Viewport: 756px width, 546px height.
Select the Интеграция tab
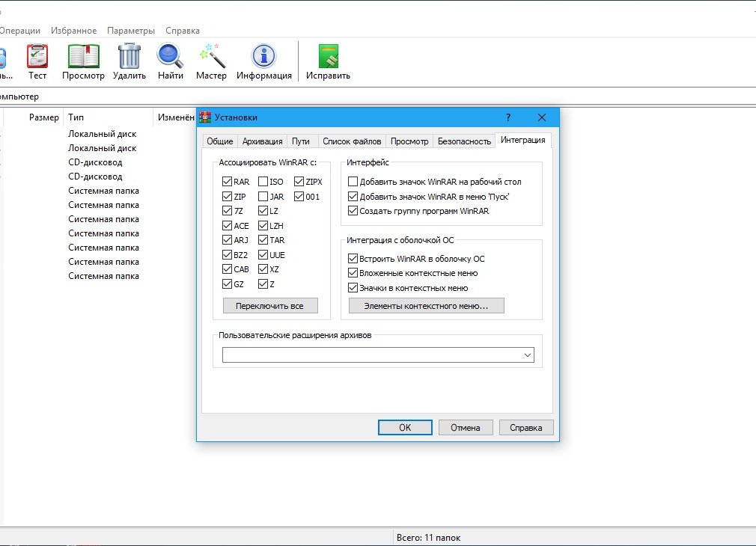523,140
